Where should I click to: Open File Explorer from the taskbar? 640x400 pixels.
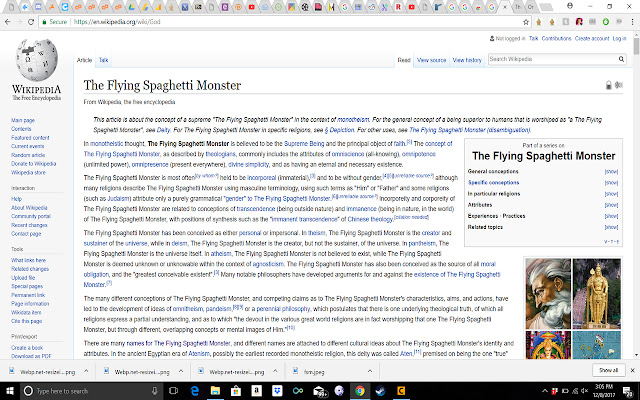[215, 391]
